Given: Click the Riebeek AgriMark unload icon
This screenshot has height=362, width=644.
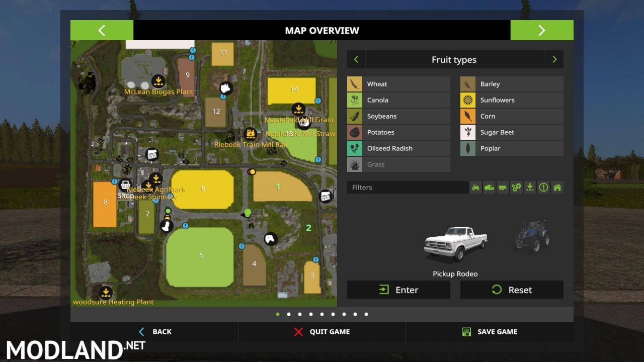Looking at the screenshot, I should 155,178.
